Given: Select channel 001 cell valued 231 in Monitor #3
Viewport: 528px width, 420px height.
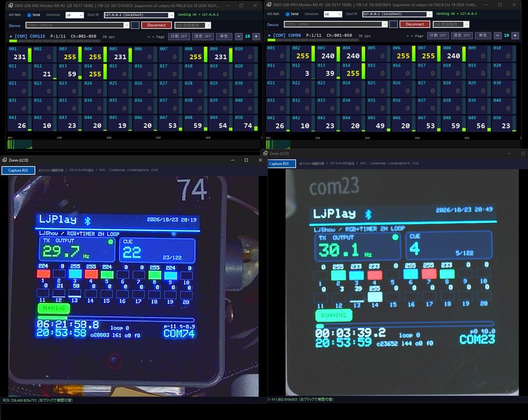Looking at the screenshot, I should tap(20, 54).
